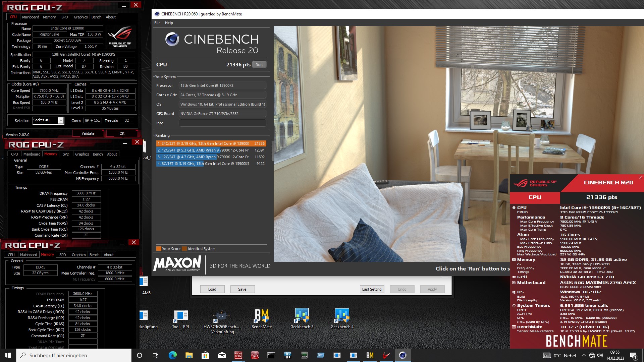The image size is (644, 362).
Task: Switch to ROG CPU-Z taskbar icon
Action: 238,355
